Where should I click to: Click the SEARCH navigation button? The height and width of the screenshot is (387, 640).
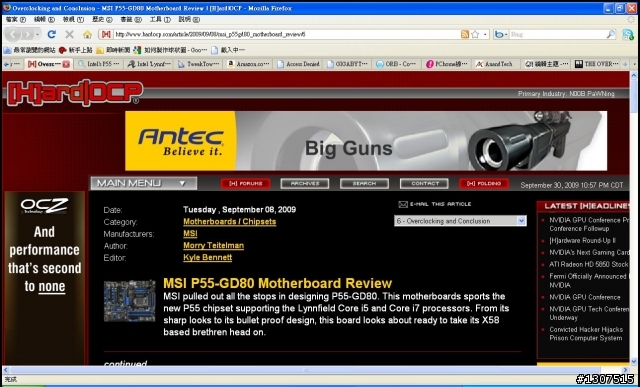(x=364, y=184)
